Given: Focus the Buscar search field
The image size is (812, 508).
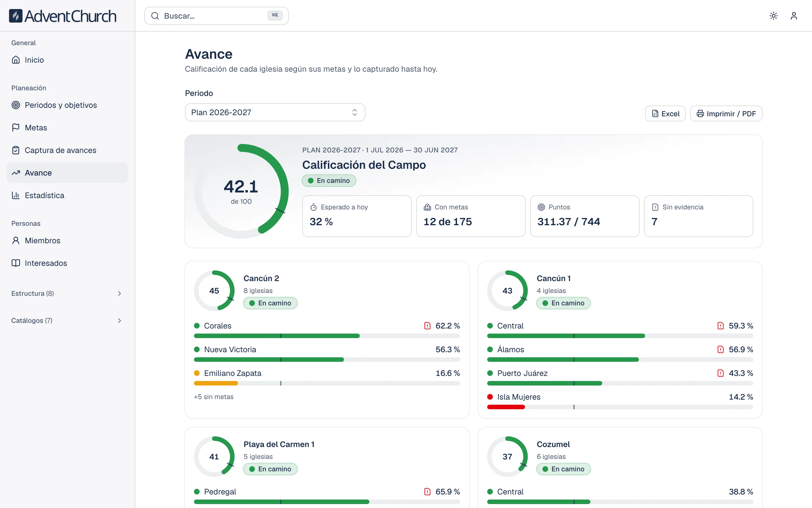Looking at the screenshot, I should click(217, 16).
